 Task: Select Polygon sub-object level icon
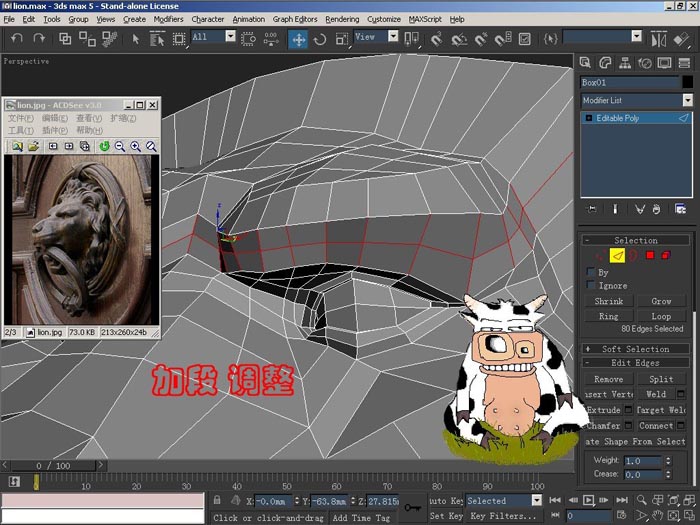650,255
